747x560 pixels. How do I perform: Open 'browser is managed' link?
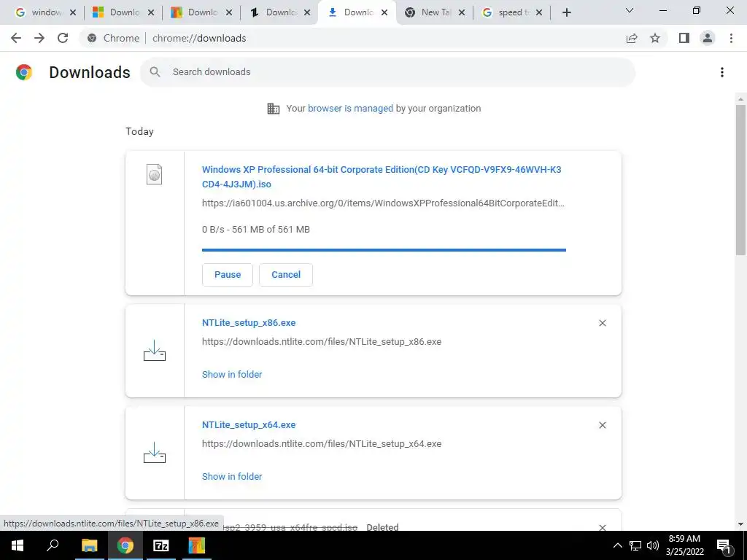click(350, 109)
